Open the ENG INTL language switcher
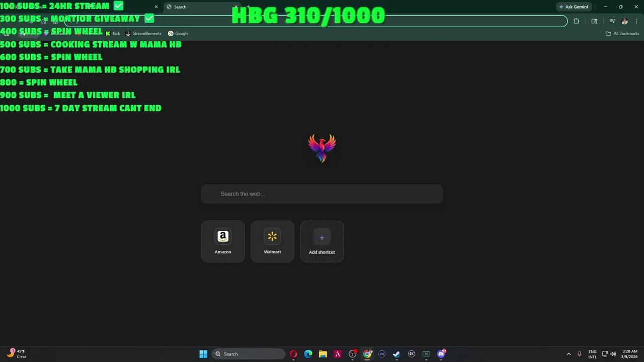This screenshot has width=644, height=362. (x=592, y=354)
